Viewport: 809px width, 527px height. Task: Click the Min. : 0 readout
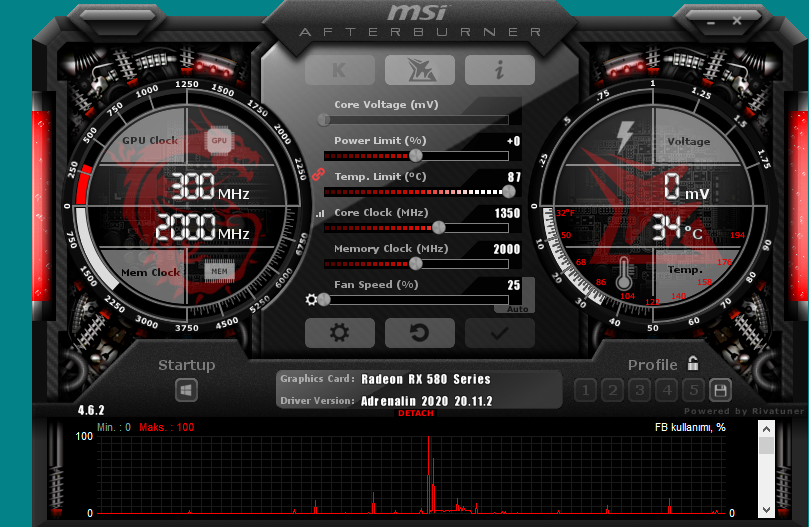[x=114, y=427]
